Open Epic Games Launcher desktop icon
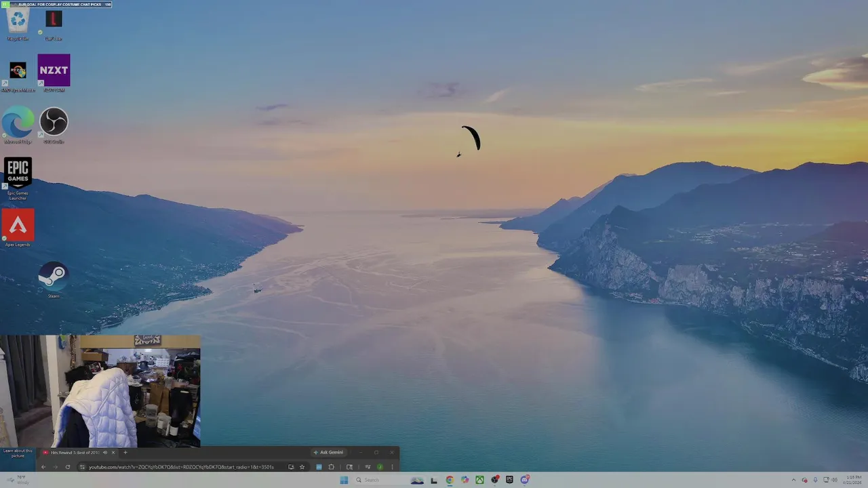Image resolution: width=868 pixels, height=488 pixels. coord(18,178)
